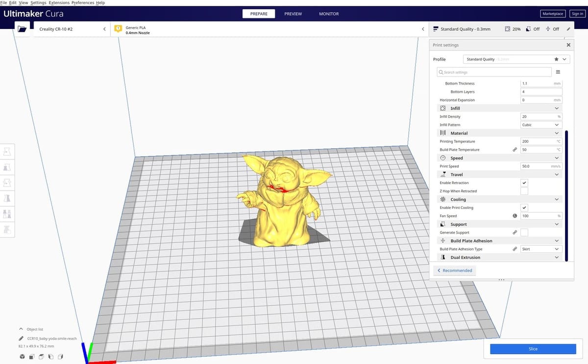
Task: Open the Edit menu
Action: tap(13, 3)
